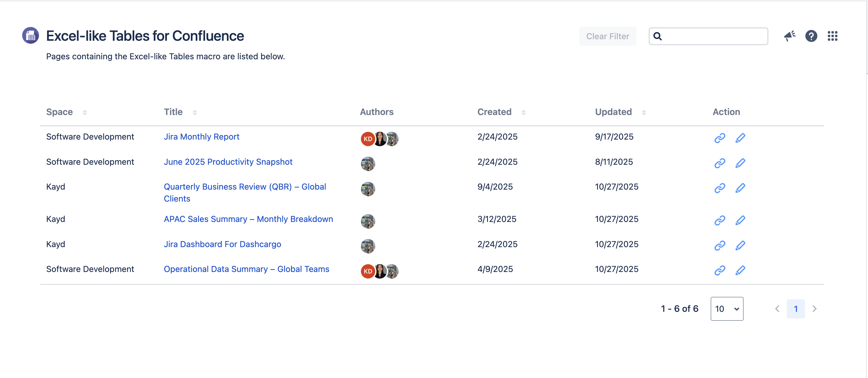Click edit pencil for Operational Data Summary
The height and width of the screenshot is (378, 868).
(x=740, y=270)
